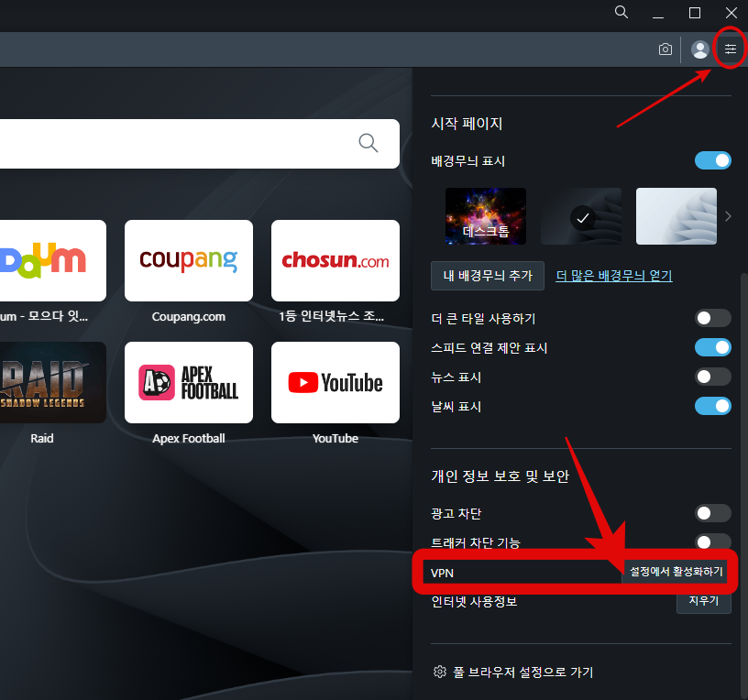Open the Coupang speed dial tile
The image size is (748, 700).
click(x=188, y=260)
